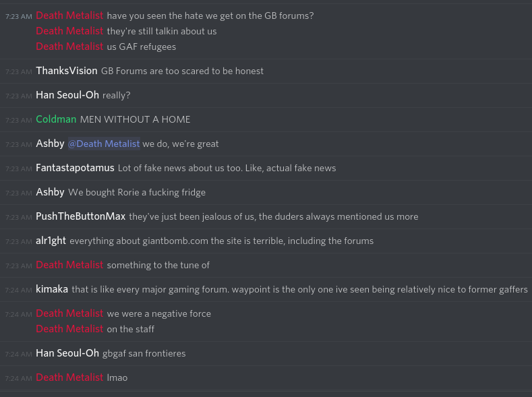Click message 'GB Forums are too scared to be honest'
The width and height of the screenshot is (532, 397).
click(x=182, y=71)
